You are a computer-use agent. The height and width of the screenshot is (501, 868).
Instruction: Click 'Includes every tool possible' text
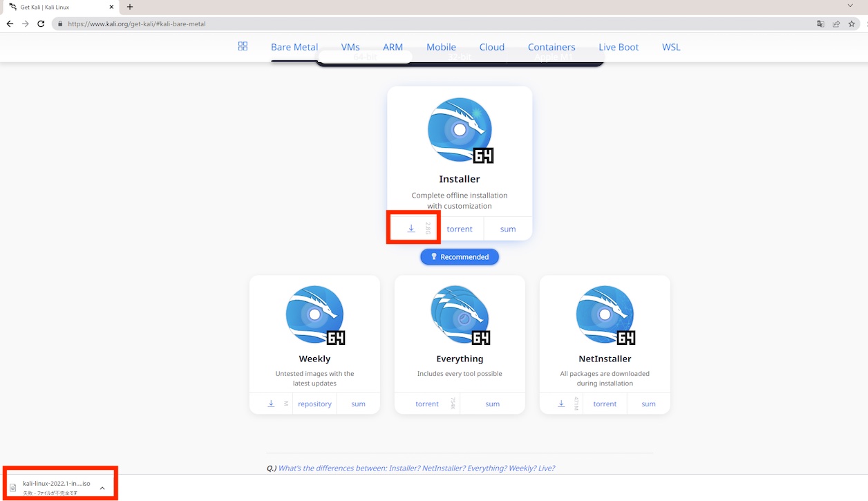pos(460,374)
